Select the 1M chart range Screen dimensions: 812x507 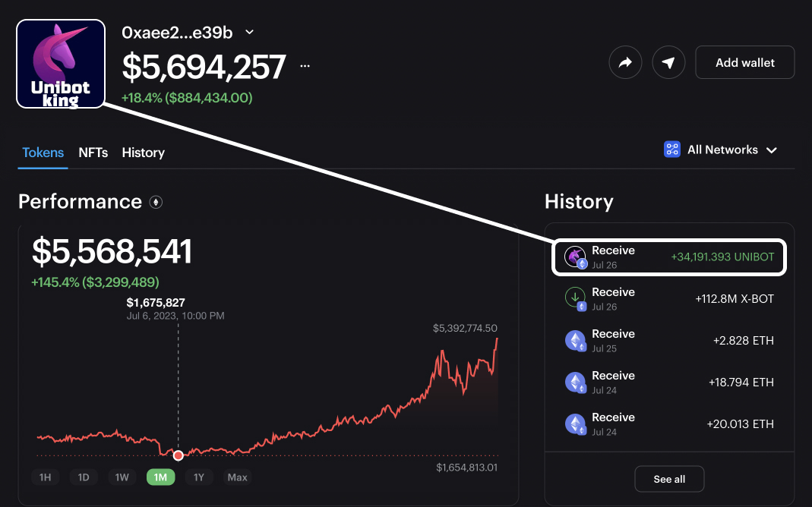tap(160, 477)
